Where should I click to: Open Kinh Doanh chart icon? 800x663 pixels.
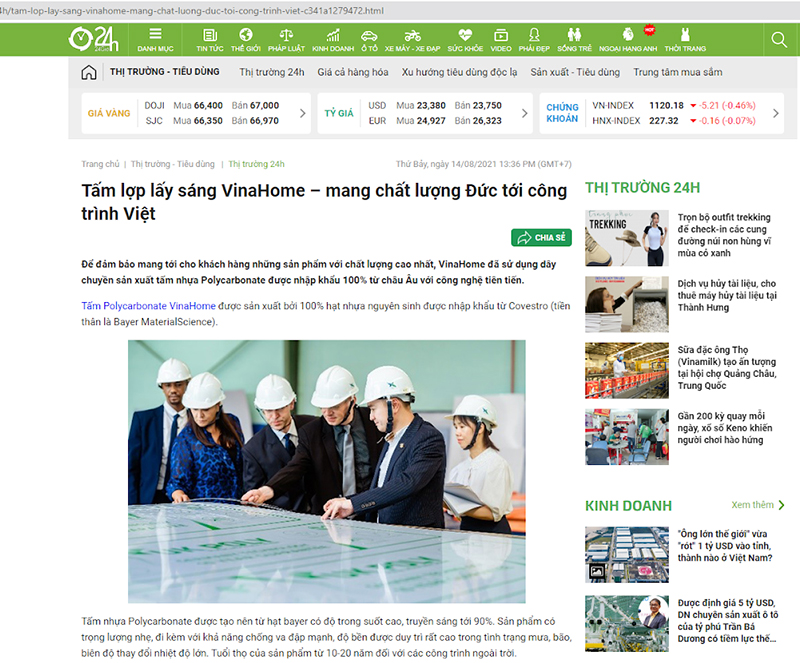point(333,39)
